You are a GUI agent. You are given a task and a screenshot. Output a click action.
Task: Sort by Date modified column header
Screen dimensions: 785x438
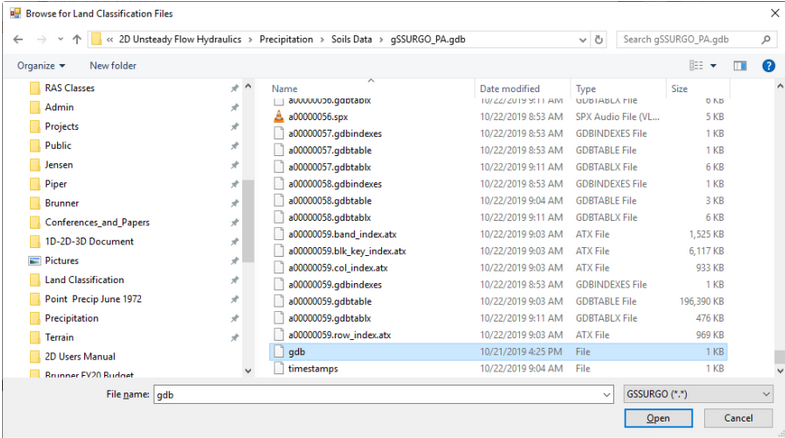pyautogui.click(x=510, y=89)
